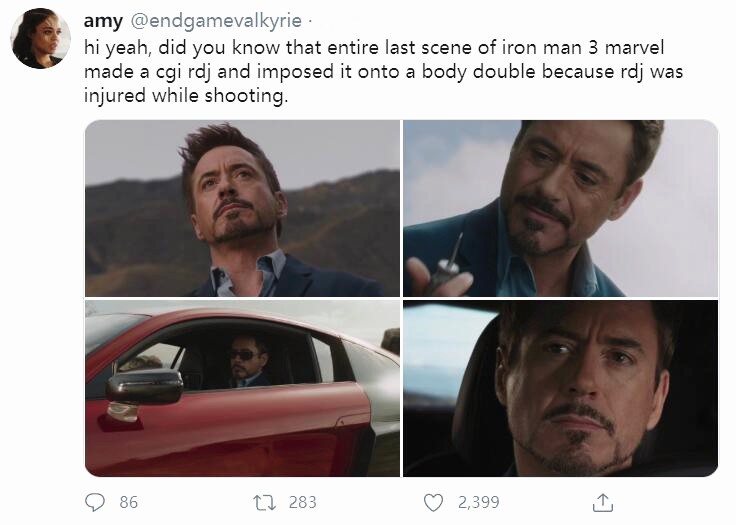Open the display name "amy" profile link
The image size is (736, 525).
(103, 22)
